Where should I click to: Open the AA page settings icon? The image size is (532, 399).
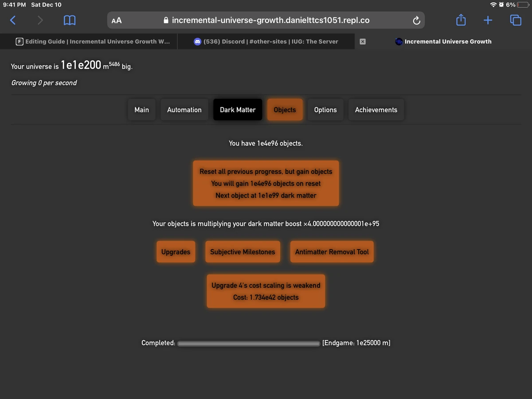point(116,20)
